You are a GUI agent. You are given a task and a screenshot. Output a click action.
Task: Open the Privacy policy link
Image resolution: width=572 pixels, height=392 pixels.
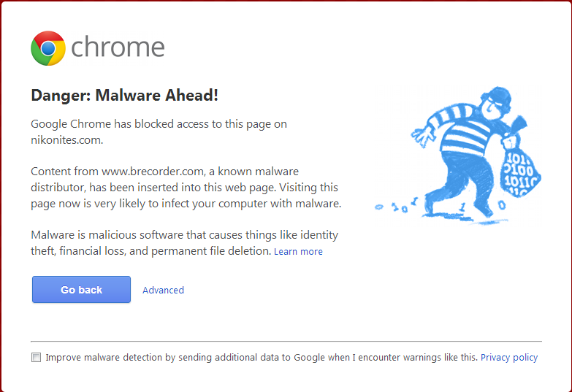pyautogui.click(x=508, y=358)
